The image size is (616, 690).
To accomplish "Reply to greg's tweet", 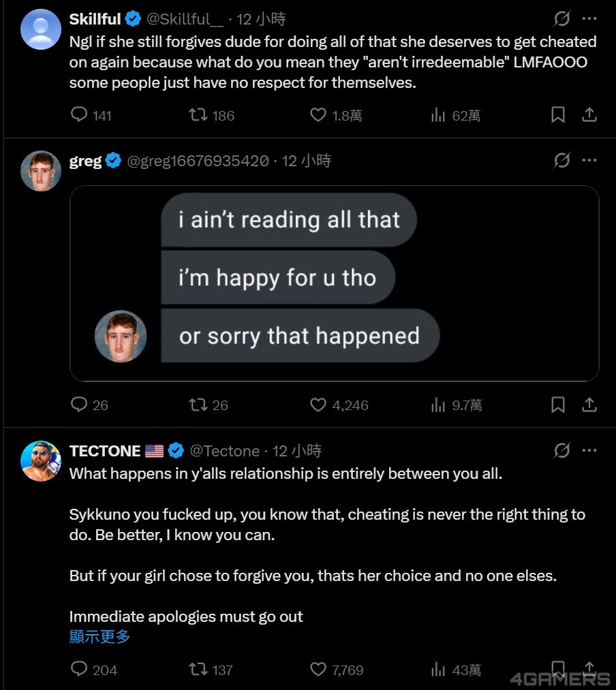I will click(x=80, y=405).
